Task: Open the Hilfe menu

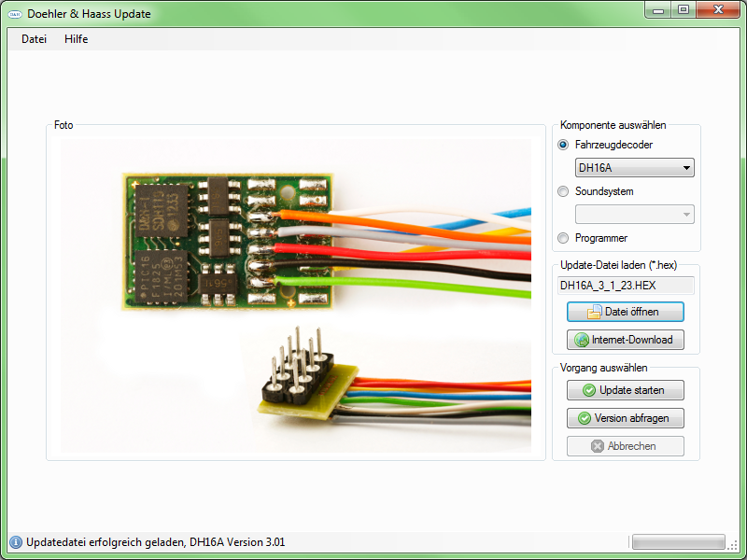Action: (77, 39)
